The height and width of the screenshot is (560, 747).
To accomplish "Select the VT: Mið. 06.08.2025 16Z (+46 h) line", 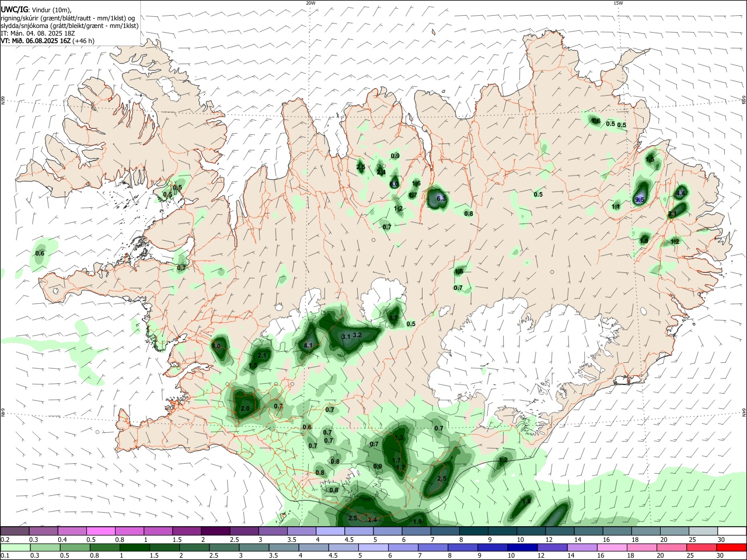I will point(47,41).
